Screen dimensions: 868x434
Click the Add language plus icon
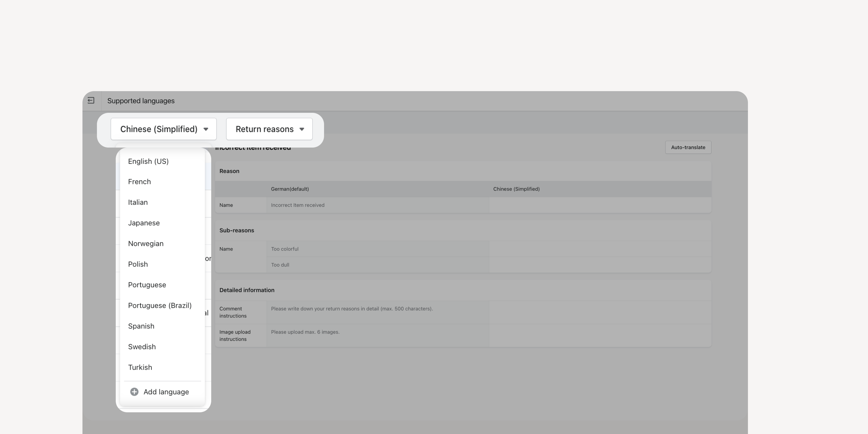135,392
